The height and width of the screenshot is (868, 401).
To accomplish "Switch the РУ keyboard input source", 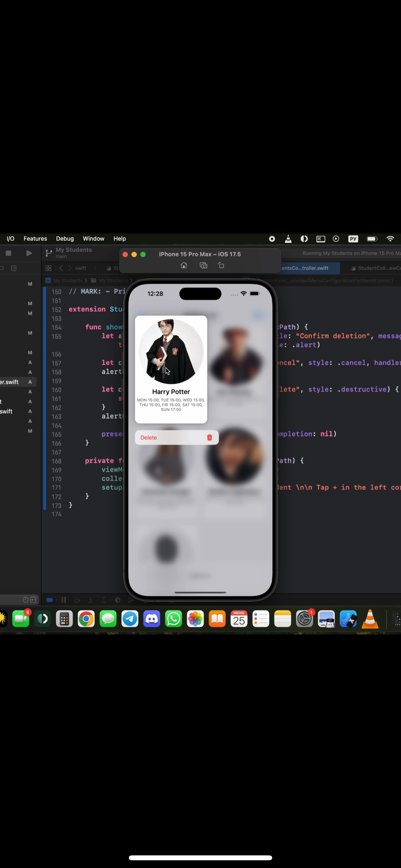I will [353, 239].
